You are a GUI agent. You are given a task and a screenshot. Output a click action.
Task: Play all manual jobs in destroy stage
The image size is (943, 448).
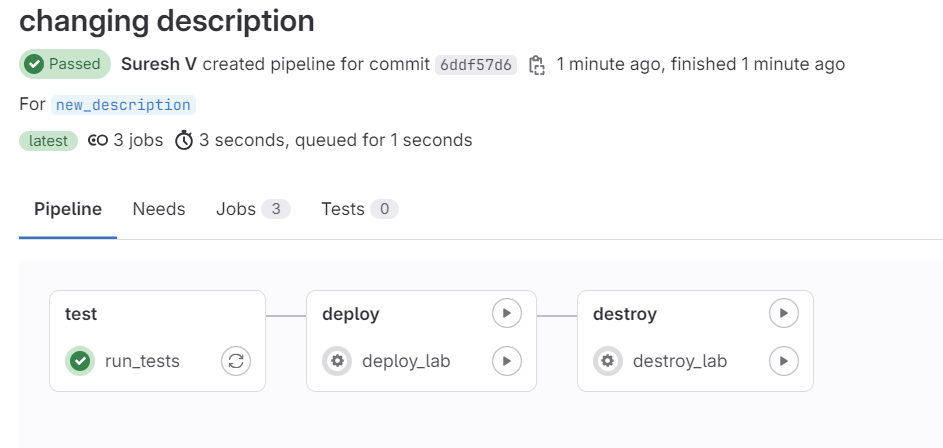coord(783,314)
